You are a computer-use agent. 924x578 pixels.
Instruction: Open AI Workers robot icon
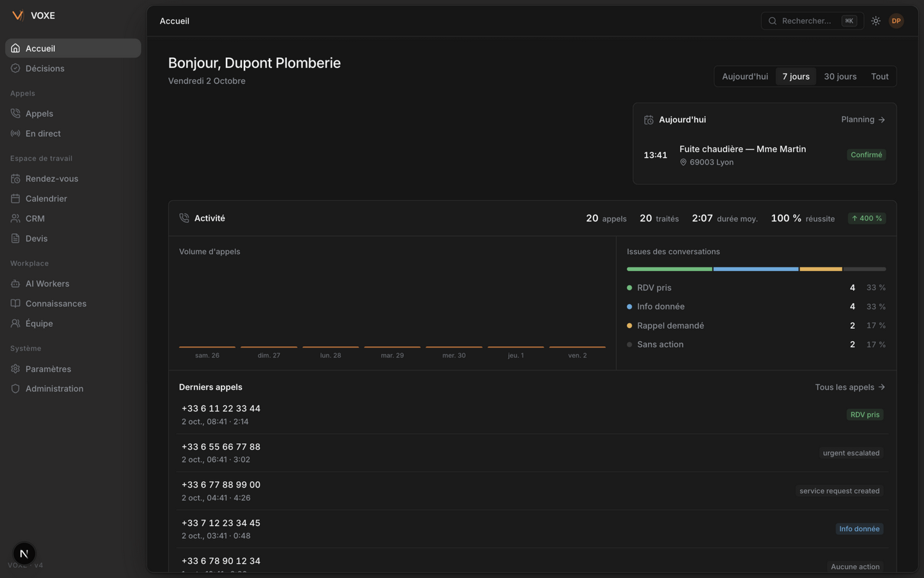[x=15, y=283]
